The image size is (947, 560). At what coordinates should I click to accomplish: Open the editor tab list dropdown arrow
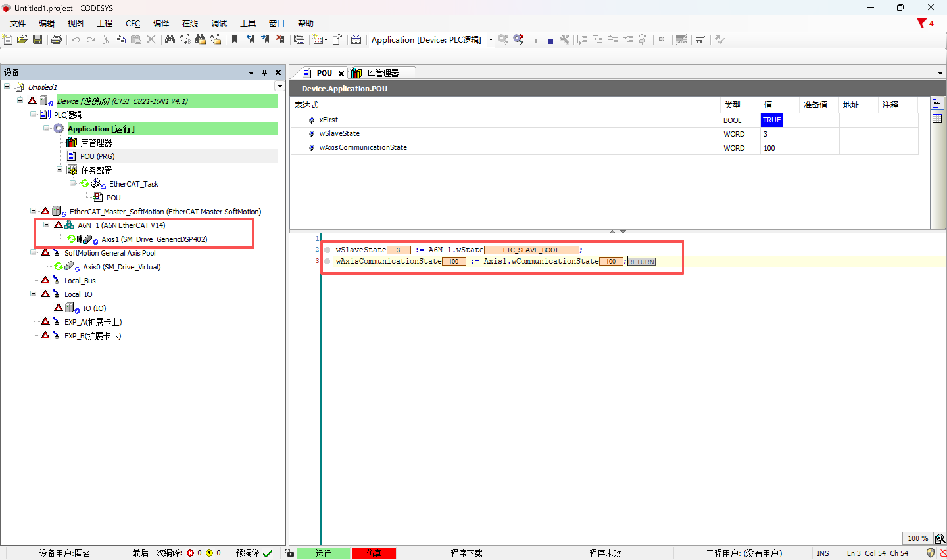point(940,72)
